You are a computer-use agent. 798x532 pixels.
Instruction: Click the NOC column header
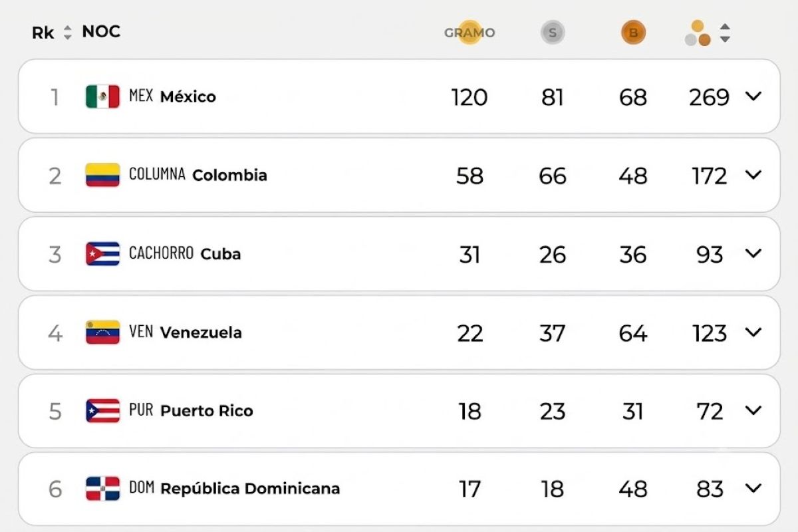[x=101, y=31]
